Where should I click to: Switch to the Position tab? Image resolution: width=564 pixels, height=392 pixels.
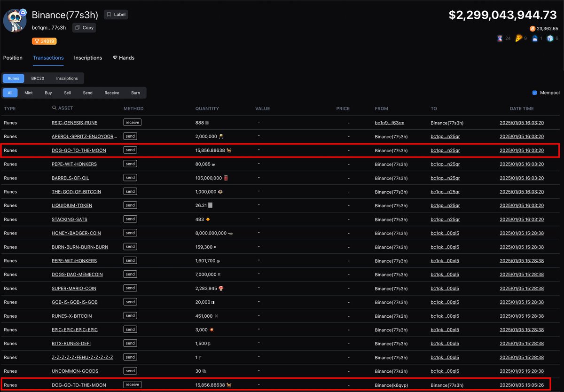(13, 57)
